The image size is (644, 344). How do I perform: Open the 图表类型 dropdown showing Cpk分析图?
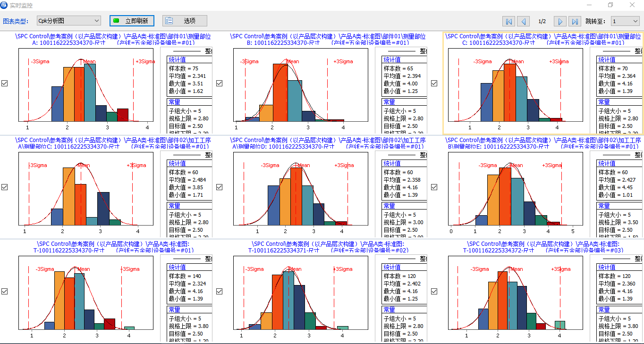(x=69, y=21)
